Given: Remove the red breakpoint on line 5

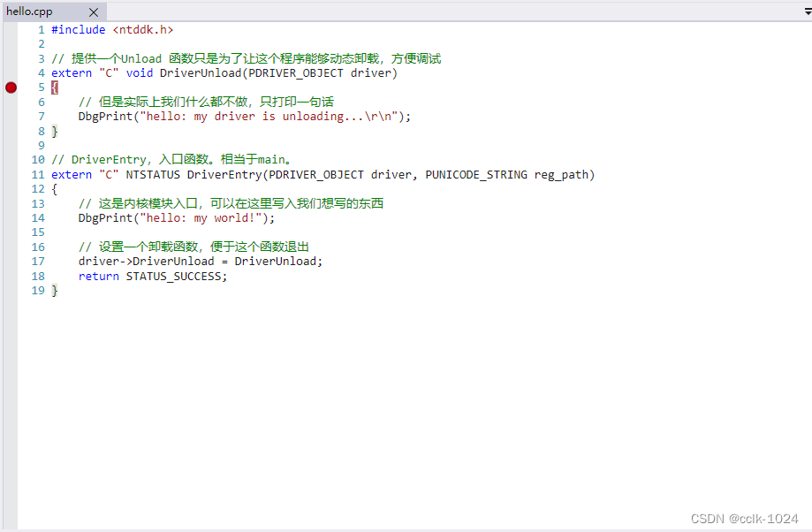Looking at the screenshot, I should click(11, 87).
